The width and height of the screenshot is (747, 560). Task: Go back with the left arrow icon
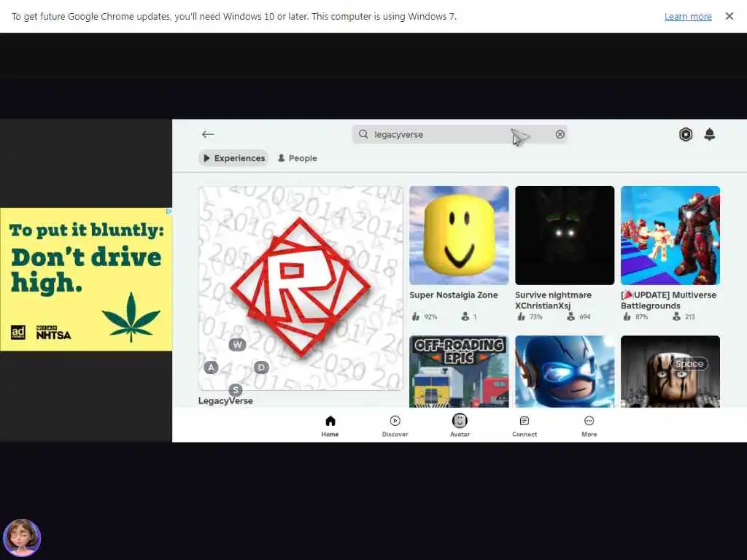coord(208,135)
